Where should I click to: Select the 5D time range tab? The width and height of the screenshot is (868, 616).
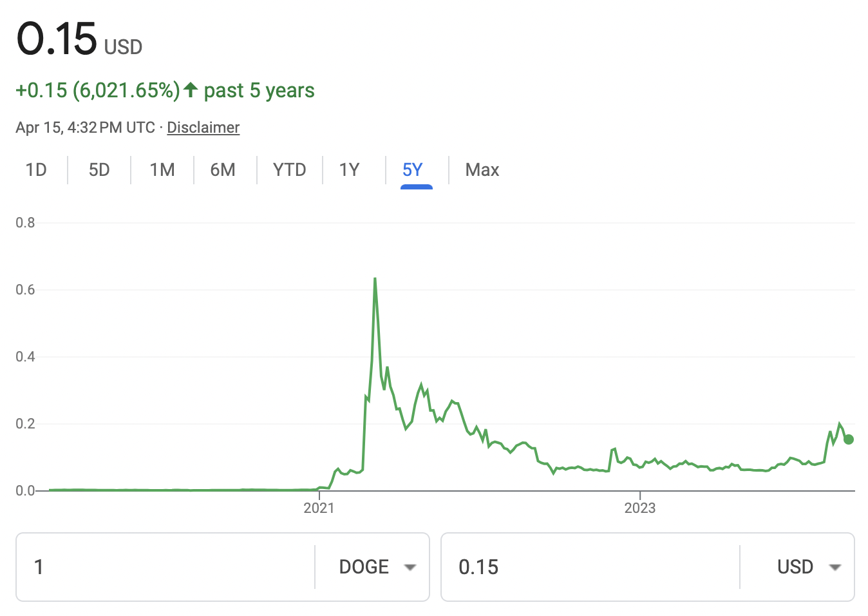tap(99, 170)
